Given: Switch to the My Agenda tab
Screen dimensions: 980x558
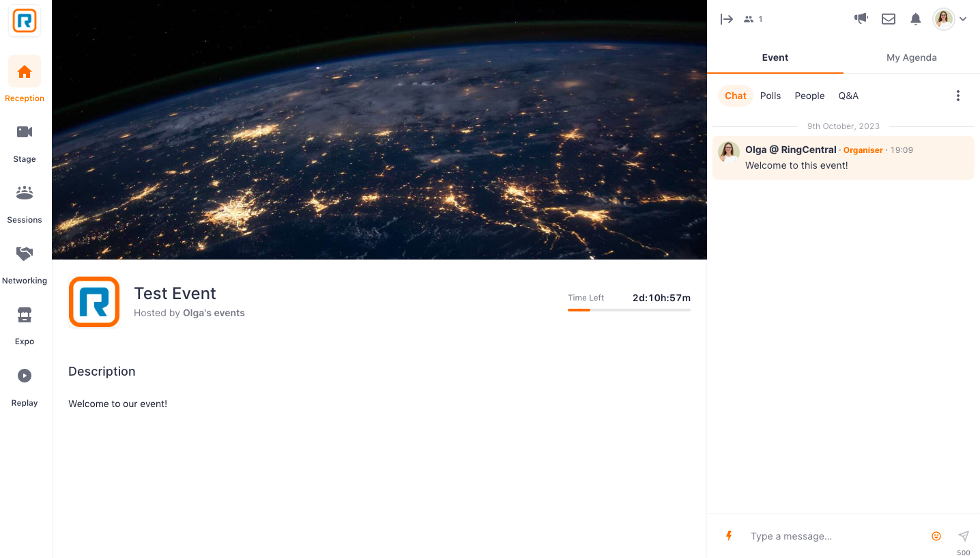Looking at the screenshot, I should point(912,57).
